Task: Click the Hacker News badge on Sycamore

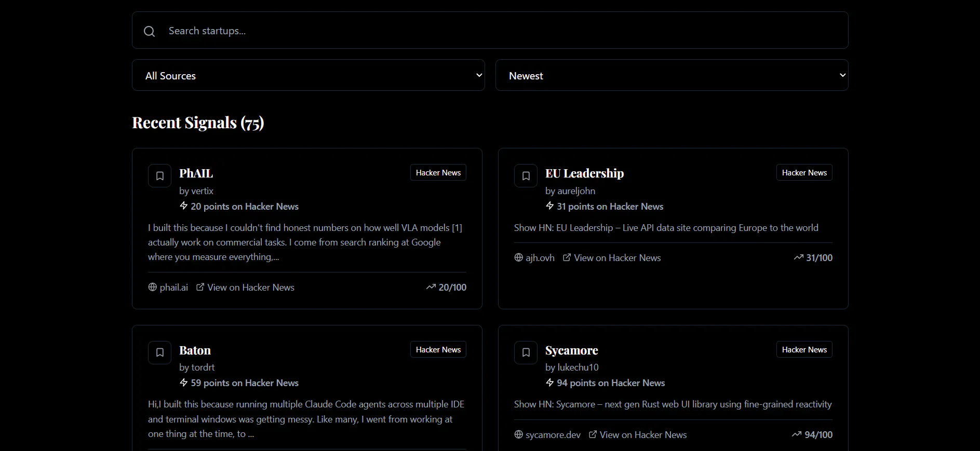Action: (804, 349)
